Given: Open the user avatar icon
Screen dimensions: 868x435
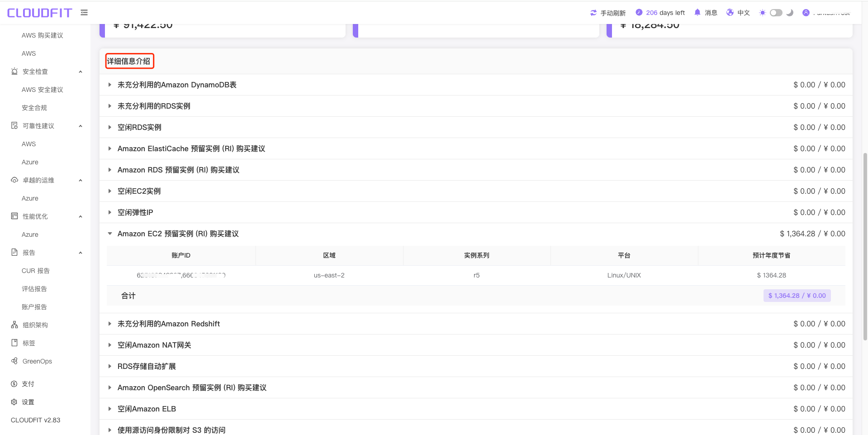Looking at the screenshot, I should click(806, 13).
